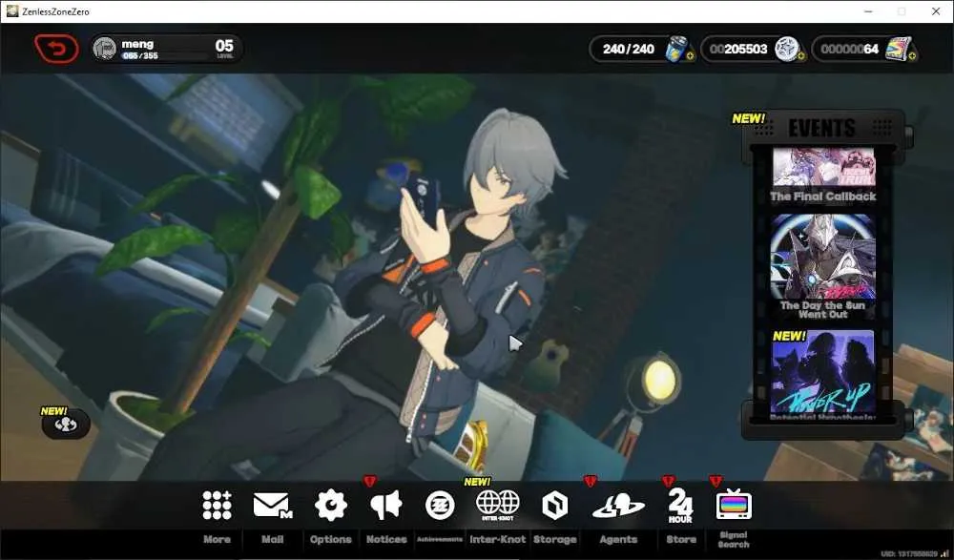
Task: Open the 24 Hour Store icon
Action: pos(680,506)
